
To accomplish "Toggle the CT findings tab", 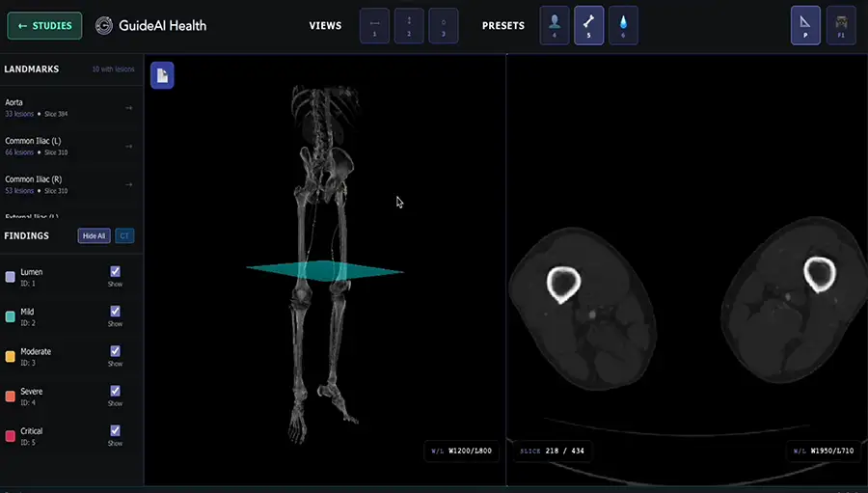I will [124, 236].
